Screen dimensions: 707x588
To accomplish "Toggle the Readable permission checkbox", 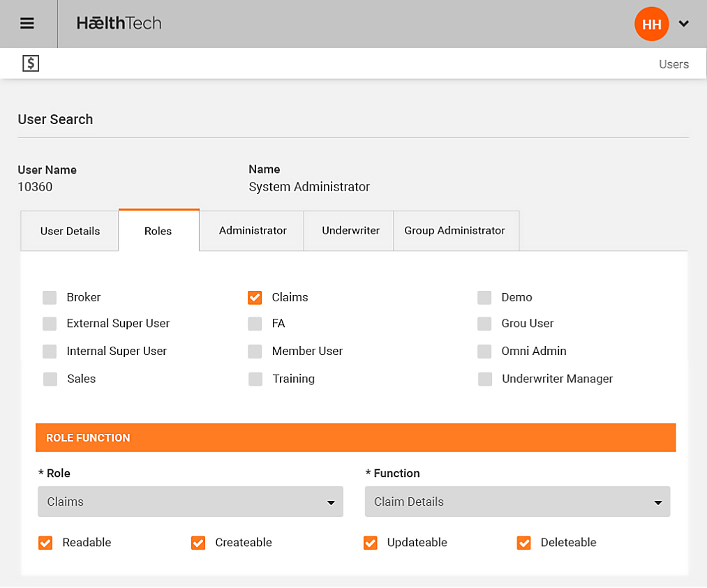I will point(45,543).
